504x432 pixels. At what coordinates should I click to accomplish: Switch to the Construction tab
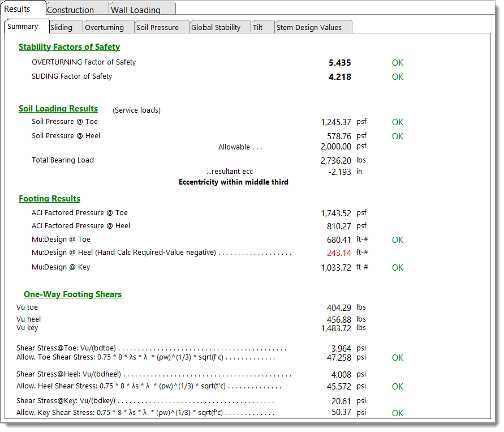pos(71,10)
